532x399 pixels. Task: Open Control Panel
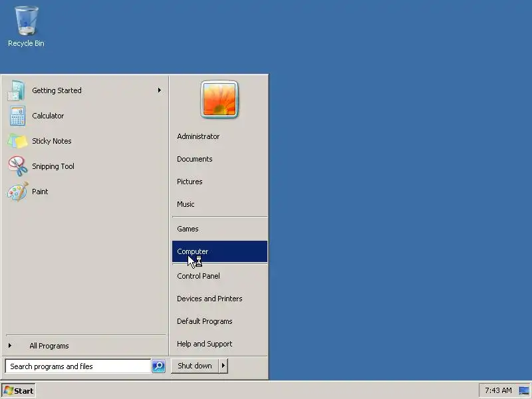coord(219,276)
